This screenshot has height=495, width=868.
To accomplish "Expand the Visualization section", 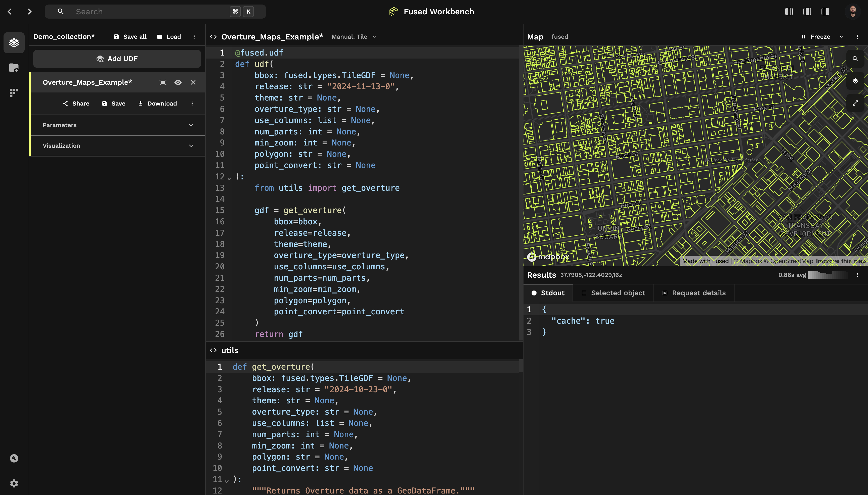I will [x=118, y=145].
